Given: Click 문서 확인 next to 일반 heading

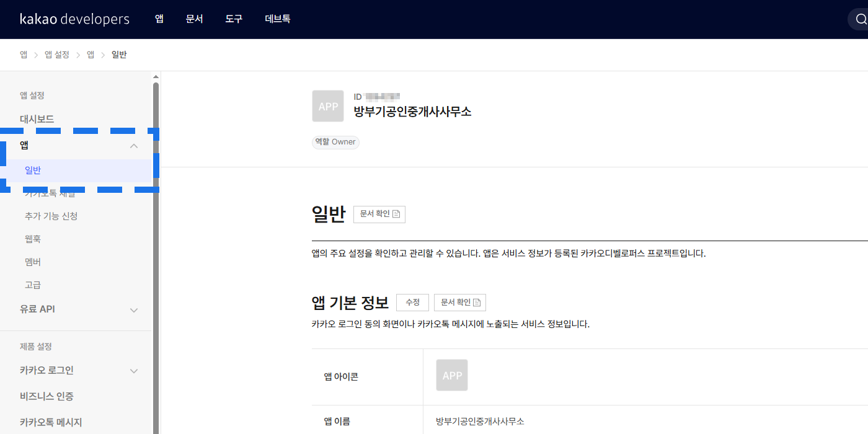Looking at the screenshot, I should click(x=379, y=214).
